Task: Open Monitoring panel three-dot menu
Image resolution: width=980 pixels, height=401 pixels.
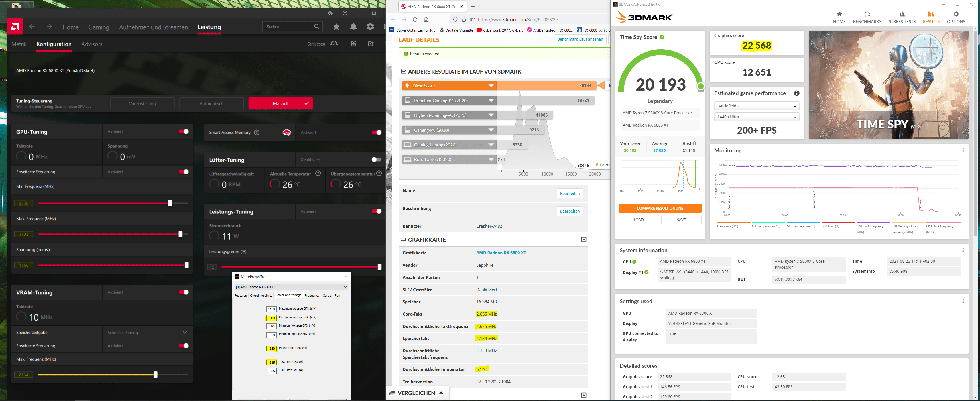Action: point(963,150)
